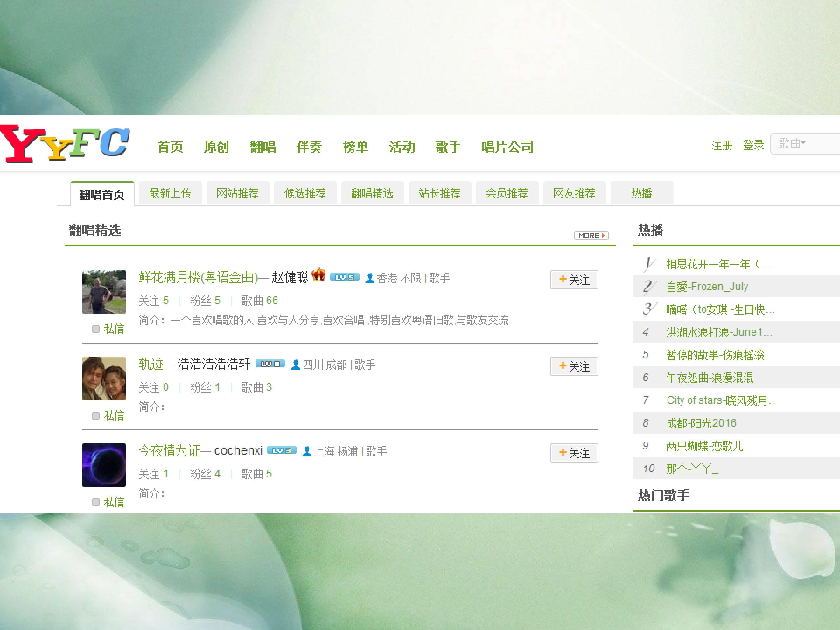Open the 唱片公司 navigation item
The height and width of the screenshot is (630, 840).
pyautogui.click(x=507, y=147)
